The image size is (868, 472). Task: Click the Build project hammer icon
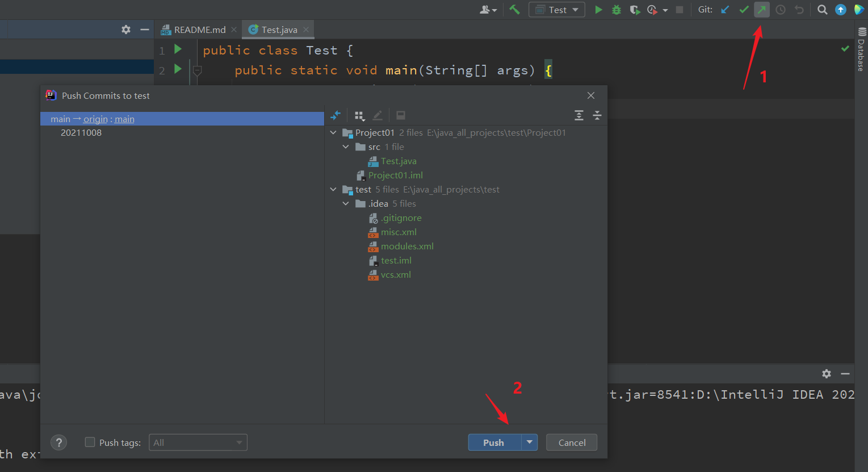514,10
